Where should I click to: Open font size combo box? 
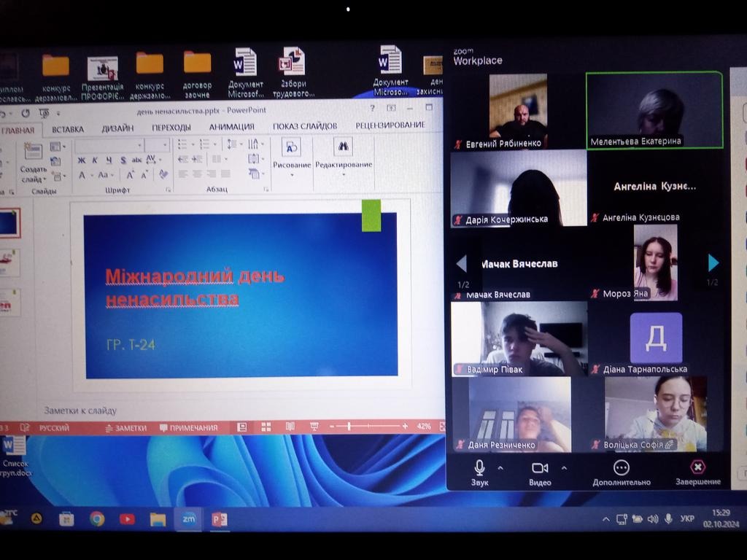pyautogui.click(x=157, y=144)
